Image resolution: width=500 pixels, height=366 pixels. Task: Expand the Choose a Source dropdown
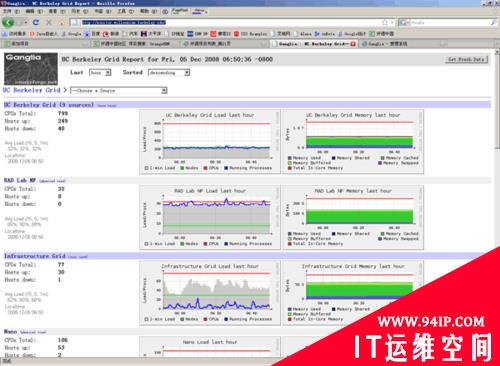point(119,90)
